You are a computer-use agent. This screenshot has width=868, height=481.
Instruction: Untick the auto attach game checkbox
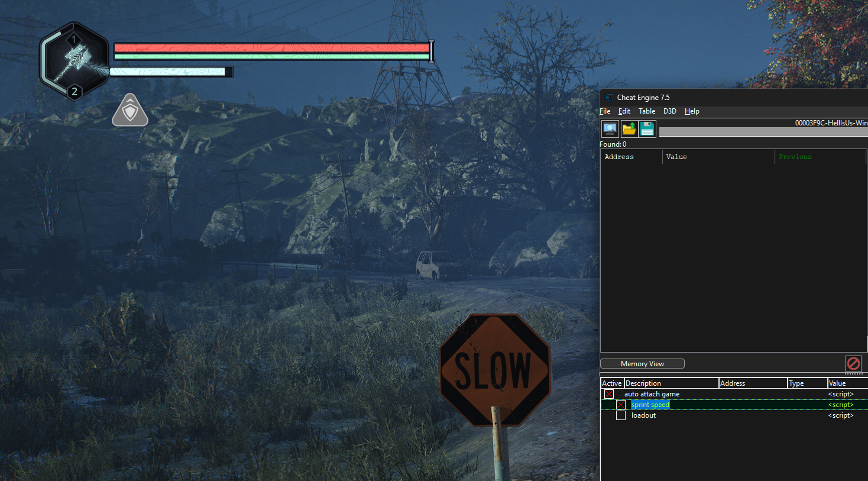(x=609, y=394)
